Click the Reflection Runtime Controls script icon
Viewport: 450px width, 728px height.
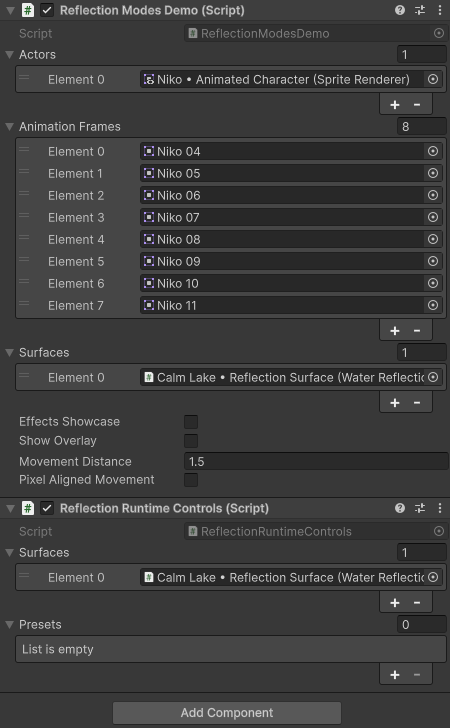(x=28, y=508)
